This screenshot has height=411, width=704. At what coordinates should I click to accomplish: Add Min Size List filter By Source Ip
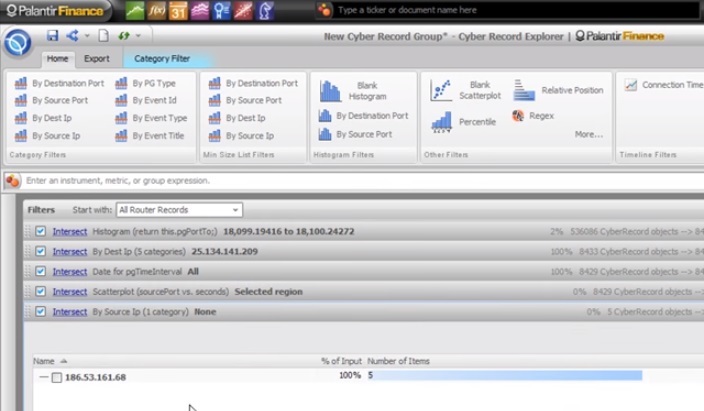(x=241, y=136)
